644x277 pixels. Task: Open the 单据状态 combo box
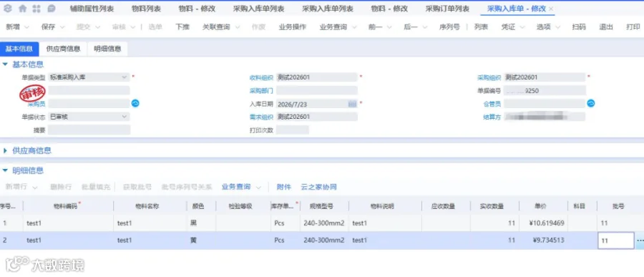point(89,117)
